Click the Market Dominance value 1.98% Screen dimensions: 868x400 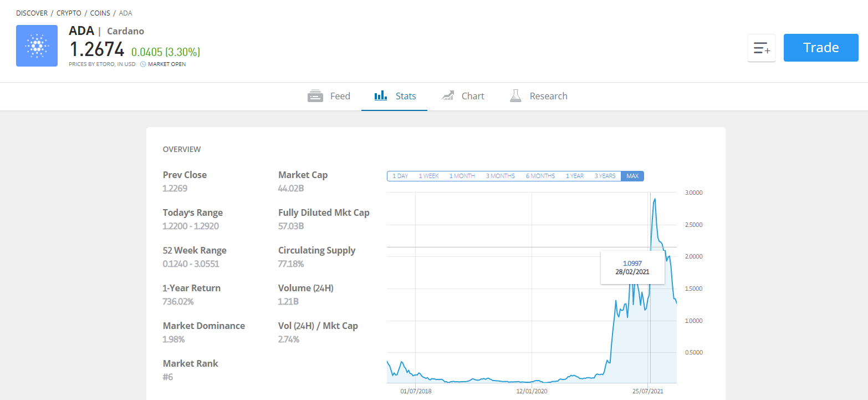pos(174,339)
